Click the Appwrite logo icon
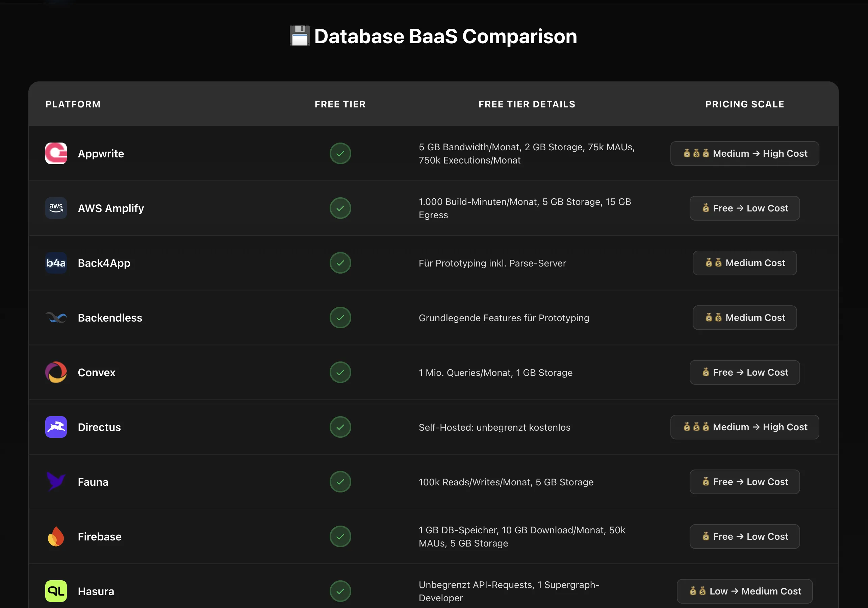Viewport: 868px width, 608px height. [x=56, y=153]
